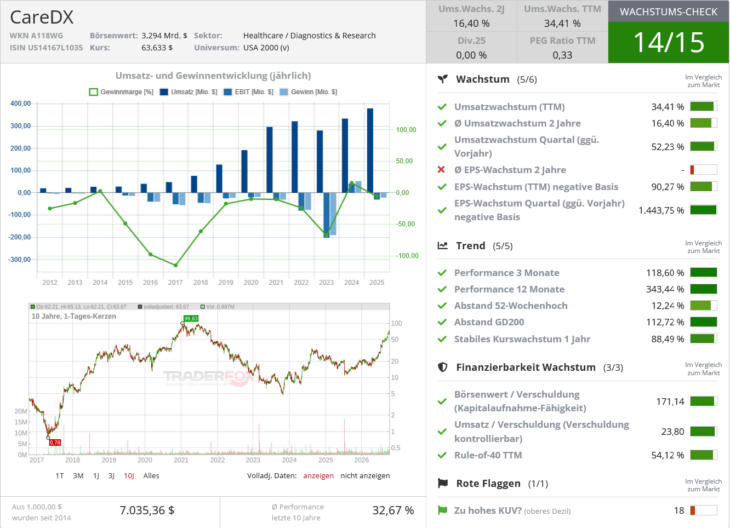Show the Alles timeframe
This screenshot has height=528, width=730.
tap(151, 475)
